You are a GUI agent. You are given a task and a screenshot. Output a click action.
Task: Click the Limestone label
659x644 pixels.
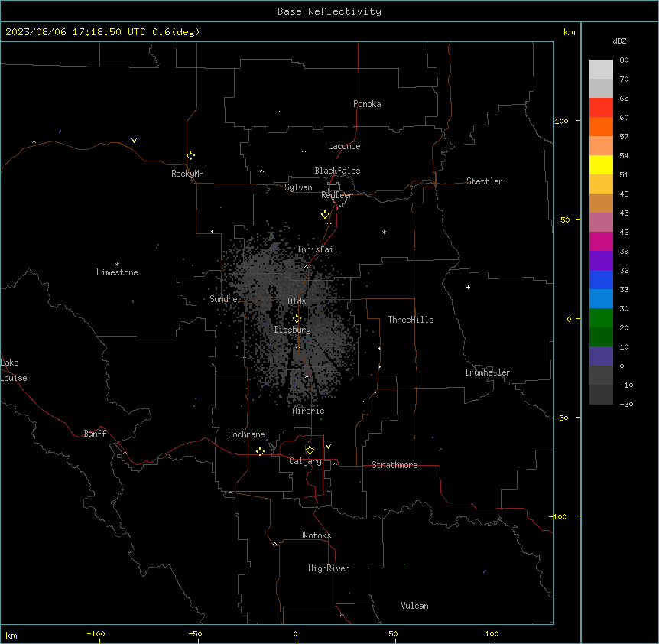pos(117,272)
